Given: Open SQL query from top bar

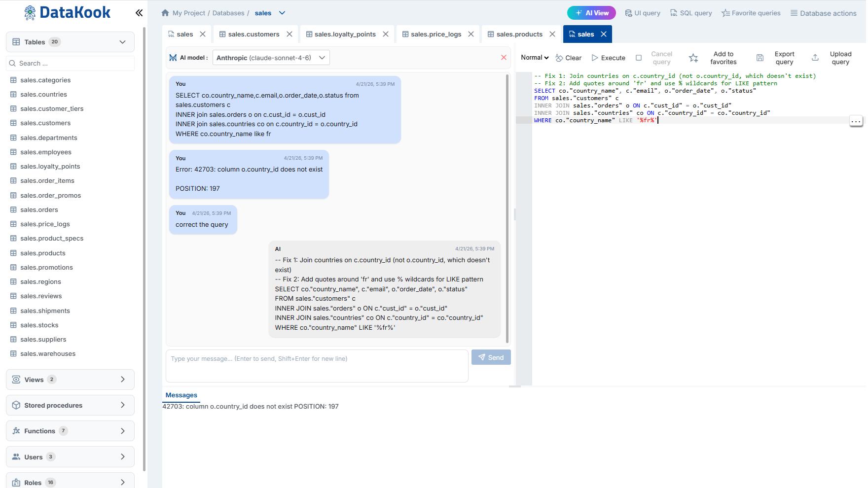Looking at the screenshot, I should (691, 13).
